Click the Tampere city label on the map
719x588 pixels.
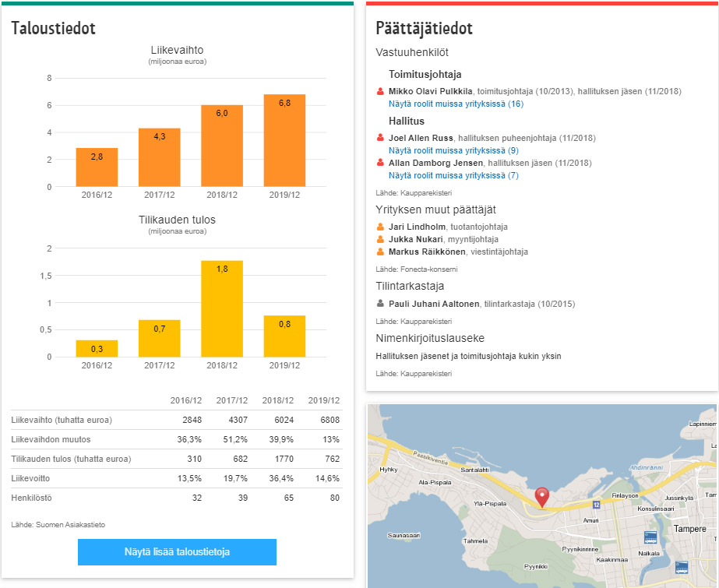(688, 529)
